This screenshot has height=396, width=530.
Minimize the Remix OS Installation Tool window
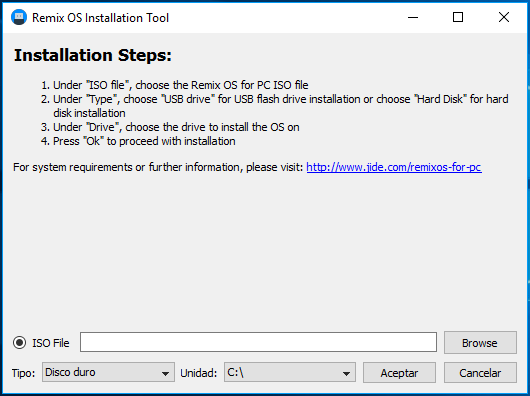[x=413, y=17]
